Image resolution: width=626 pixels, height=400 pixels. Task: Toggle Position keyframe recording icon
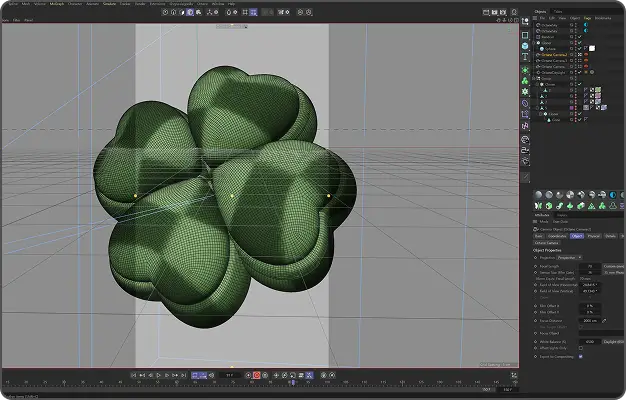276,375
